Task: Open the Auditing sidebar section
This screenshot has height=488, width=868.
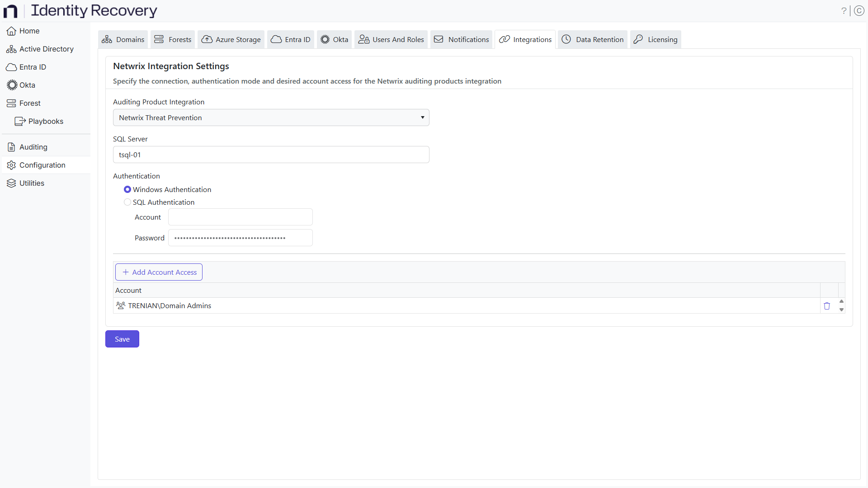Action: pos(33,147)
